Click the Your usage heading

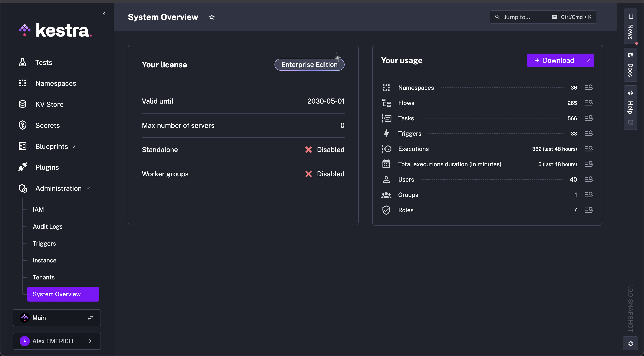point(401,60)
